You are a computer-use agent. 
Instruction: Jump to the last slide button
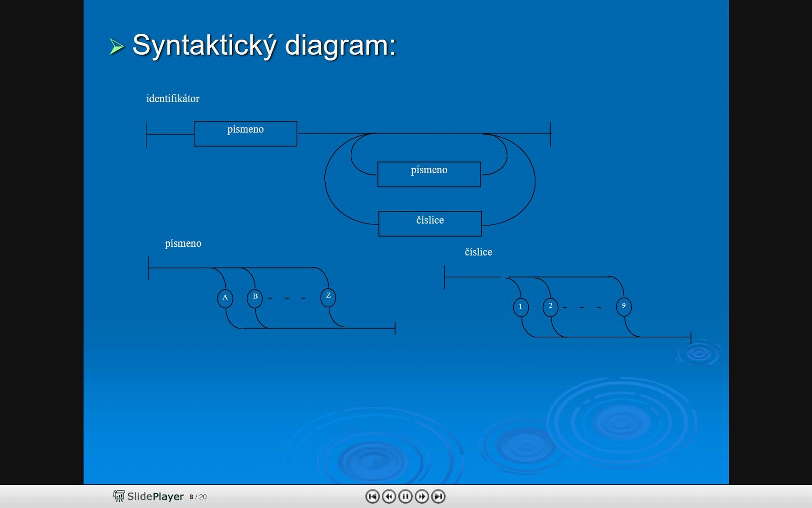tap(438, 496)
